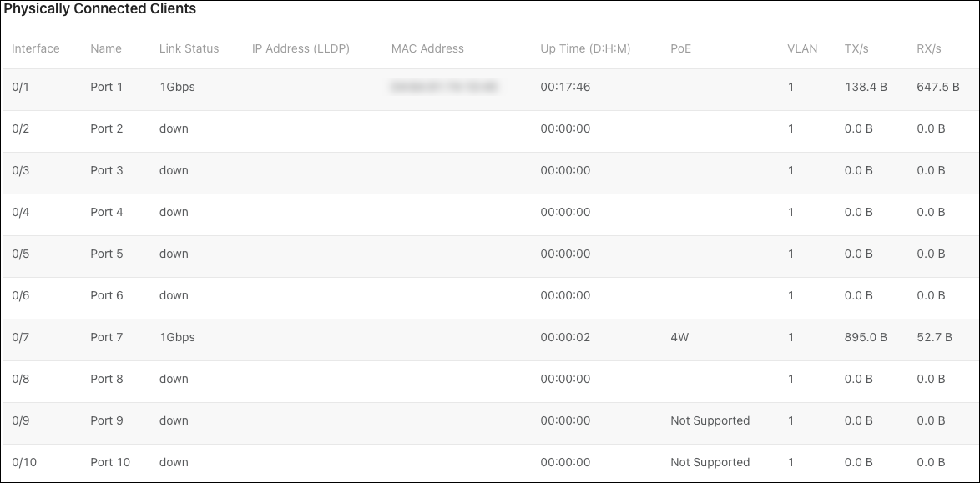Click Not Supported PoE for Port 9
This screenshot has width=980, height=483.
[x=710, y=420]
